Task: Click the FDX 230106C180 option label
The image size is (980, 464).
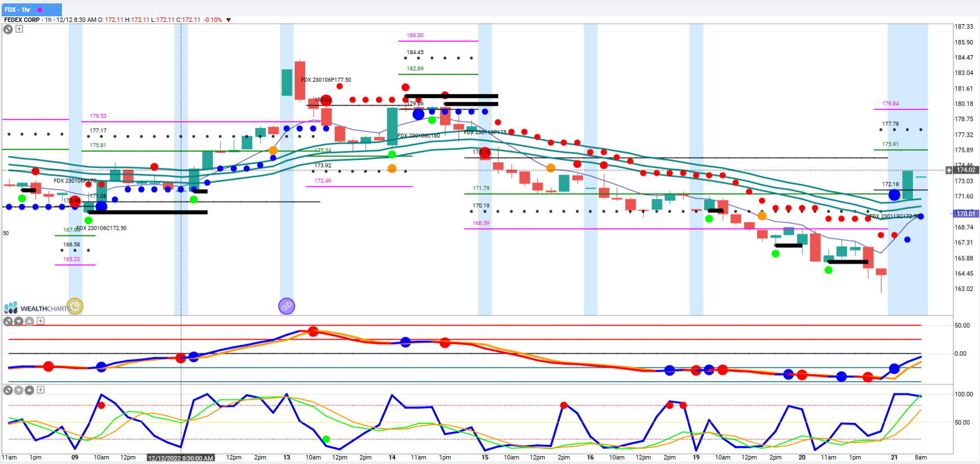Action: click(x=419, y=136)
